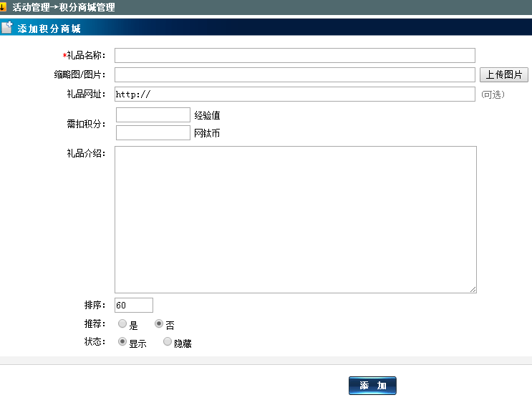The height and width of the screenshot is (400, 532).
Task: Click the 添加 submit button
Action: [372, 386]
